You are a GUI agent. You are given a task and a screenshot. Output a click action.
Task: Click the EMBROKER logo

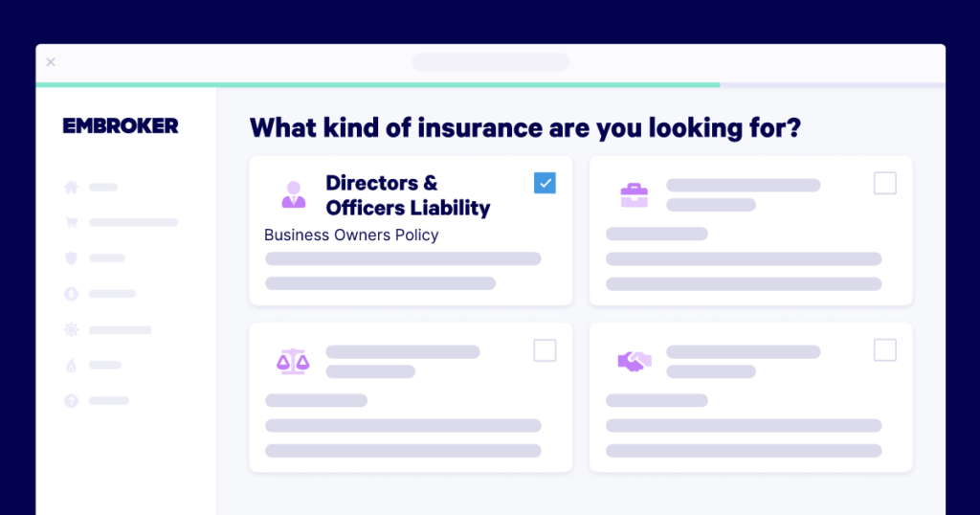click(x=121, y=126)
